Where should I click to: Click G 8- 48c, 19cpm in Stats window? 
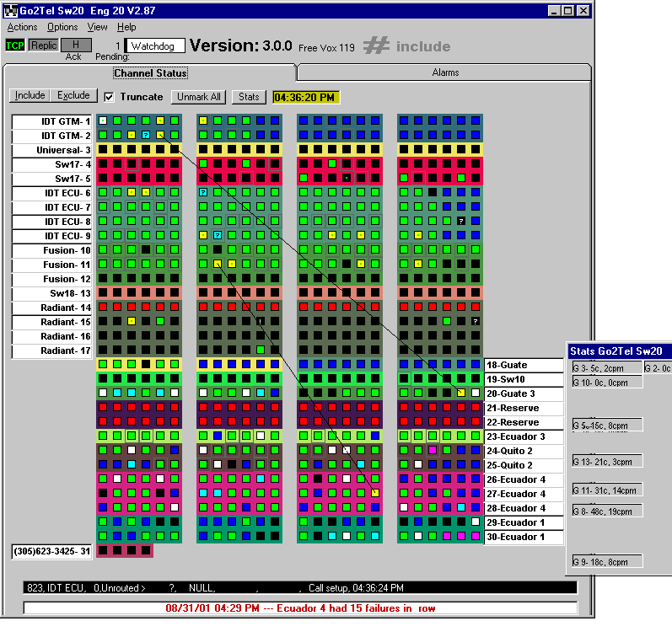tap(607, 511)
